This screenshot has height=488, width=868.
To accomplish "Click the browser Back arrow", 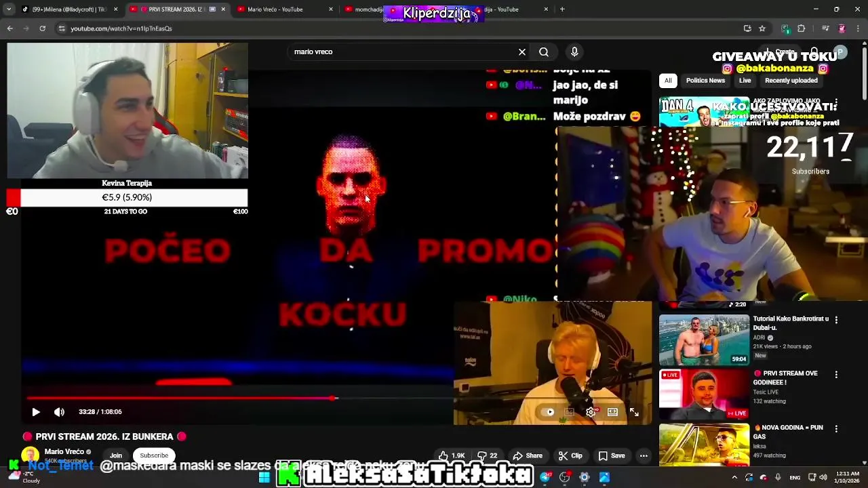I will pyautogui.click(x=9, y=28).
